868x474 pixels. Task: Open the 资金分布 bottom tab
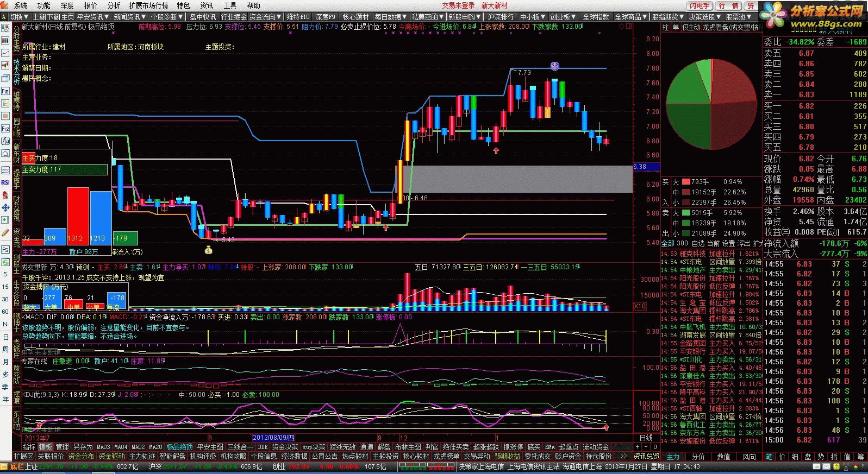coord(81,456)
